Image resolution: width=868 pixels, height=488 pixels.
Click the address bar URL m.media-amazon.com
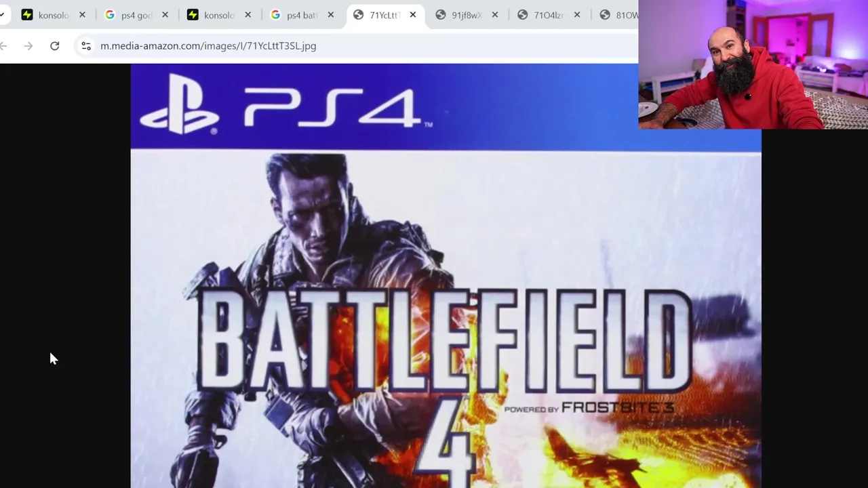point(208,46)
